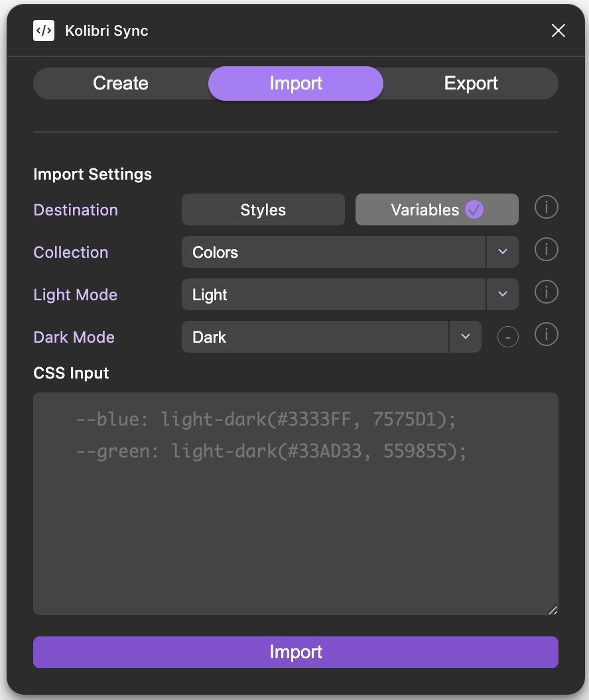Show info for Collection setting
Viewport: 589px width, 700px height.
tap(546, 249)
